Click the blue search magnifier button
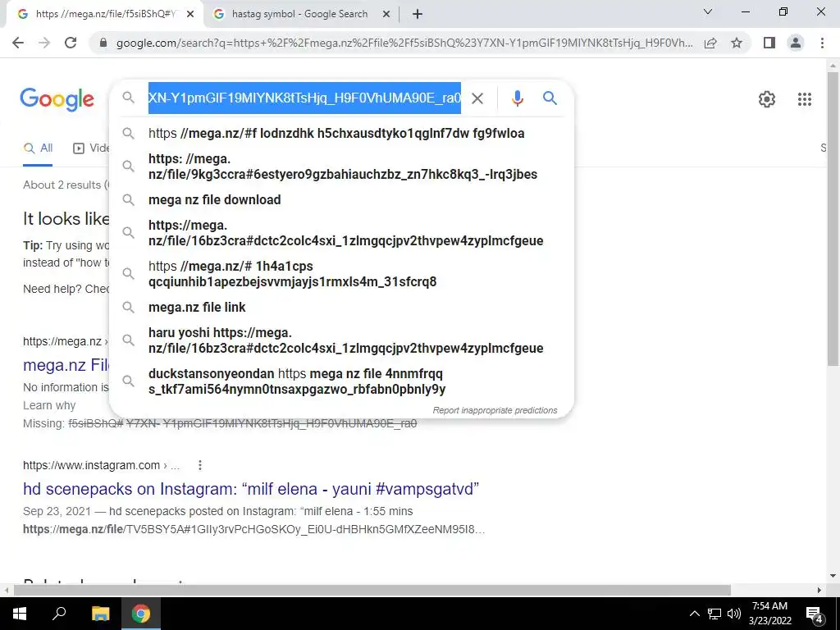The image size is (840, 630). 550,98
